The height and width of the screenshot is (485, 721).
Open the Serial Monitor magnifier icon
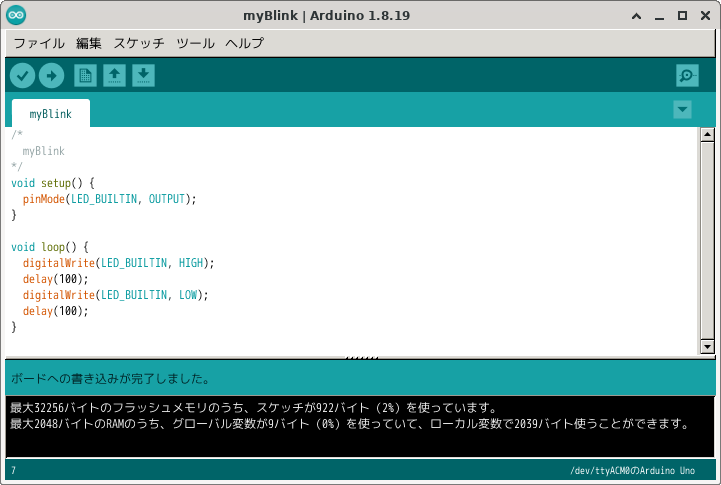point(687,75)
